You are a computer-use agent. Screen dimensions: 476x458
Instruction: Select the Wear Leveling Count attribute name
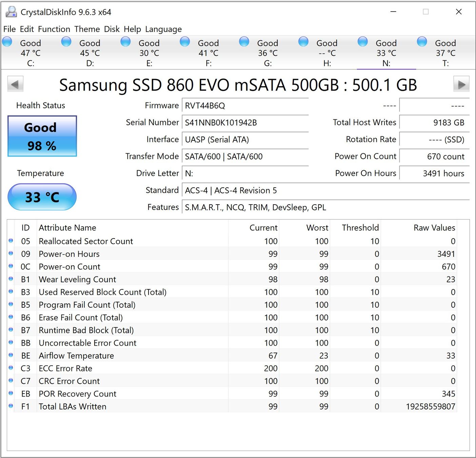point(77,279)
